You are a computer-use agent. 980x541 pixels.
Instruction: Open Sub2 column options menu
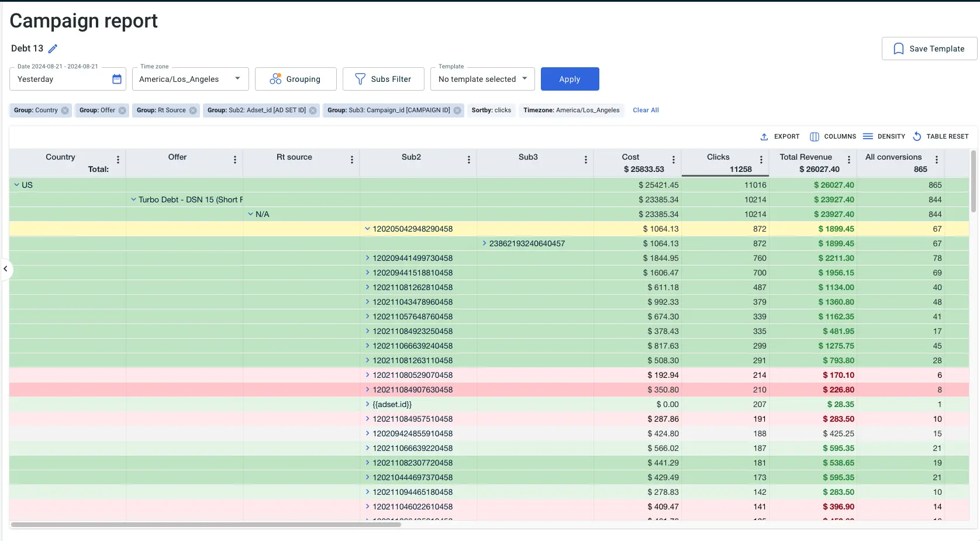tap(469, 160)
